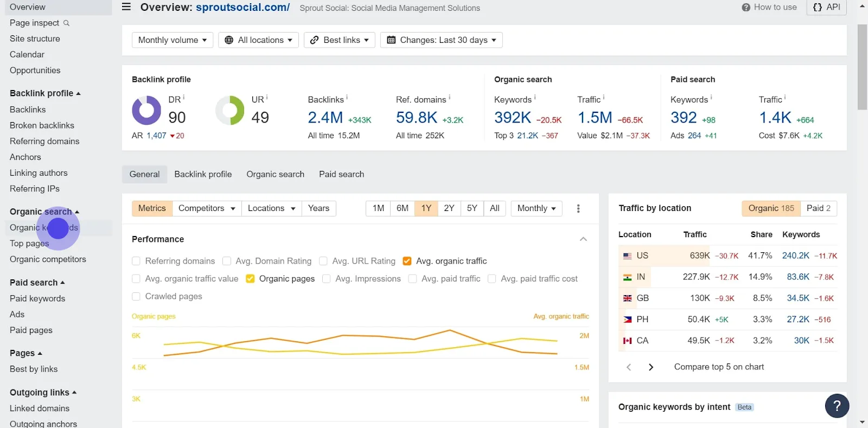This screenshot has height=428, width=868.
Task: Click the page vertical scrollbar thumb
Action: [863, 67]
